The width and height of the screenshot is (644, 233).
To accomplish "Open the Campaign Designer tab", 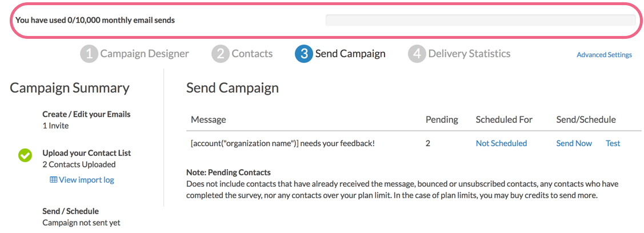I will 145,54.
